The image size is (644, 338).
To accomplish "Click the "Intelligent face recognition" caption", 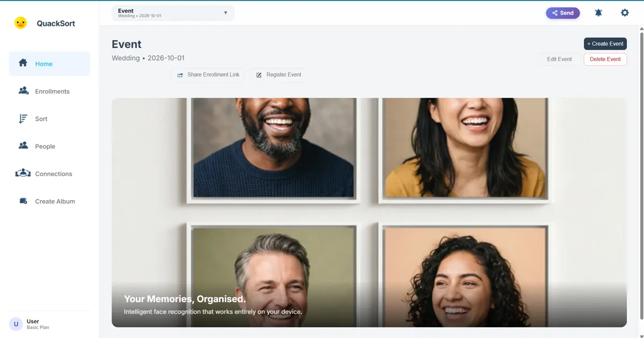I will pos(213,312).
